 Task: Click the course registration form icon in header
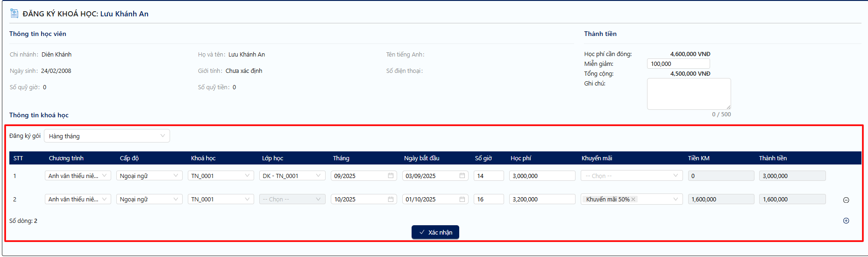coord(14,14)
